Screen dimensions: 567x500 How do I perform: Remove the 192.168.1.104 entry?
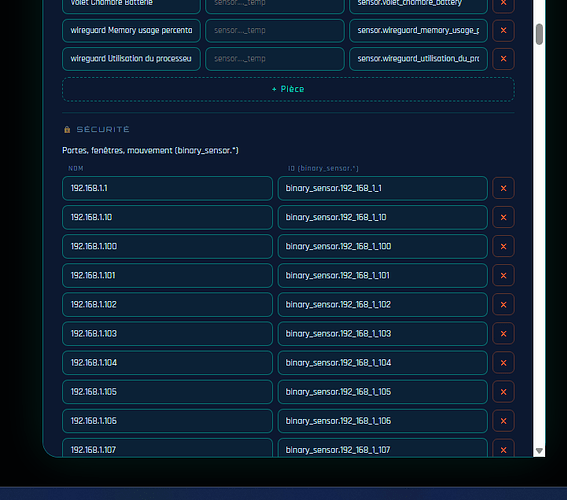(503, 363)
